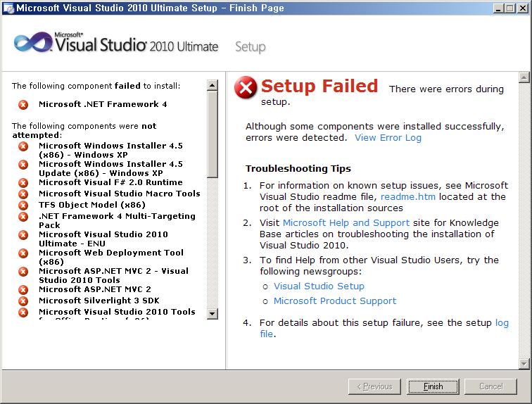This screenshot has height=404, width=532.
Task: Click right pane scrollbar up arrow
Action: pyautogui.click(x=524, y=77)
